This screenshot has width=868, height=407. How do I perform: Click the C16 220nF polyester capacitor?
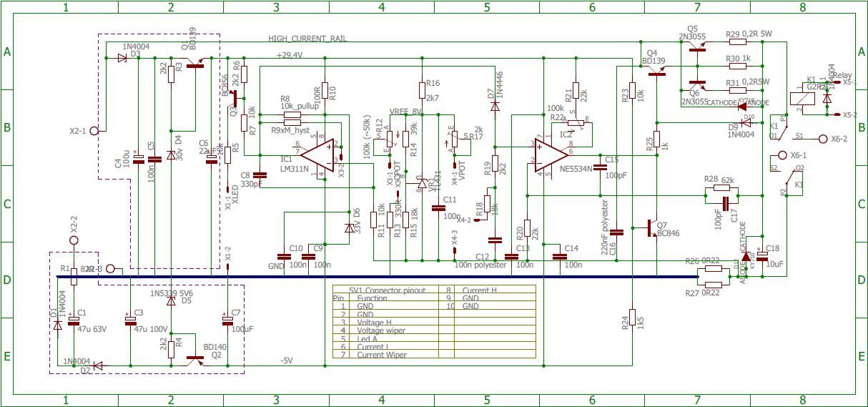(x=618, y=232)
